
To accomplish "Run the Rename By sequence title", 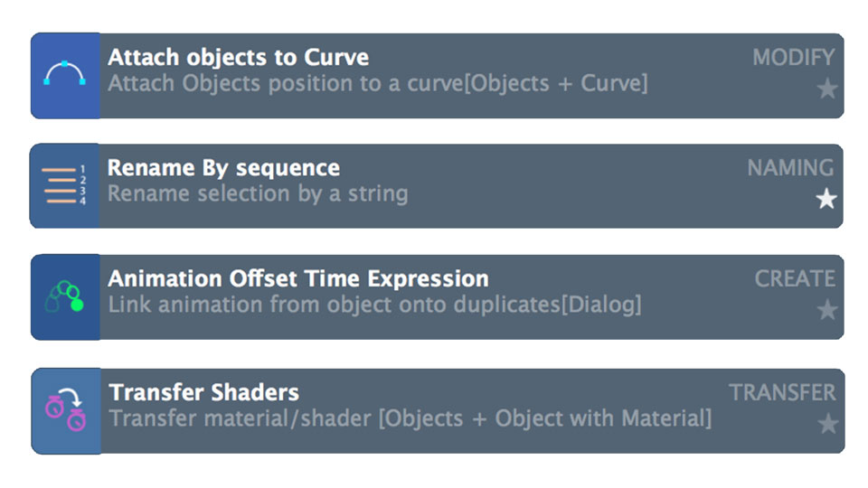I will (223, 168).
